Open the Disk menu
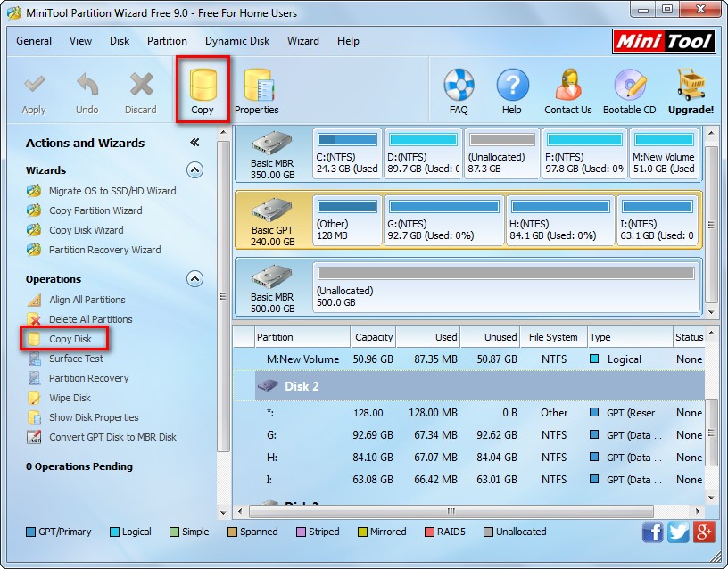 click(120, 41)
